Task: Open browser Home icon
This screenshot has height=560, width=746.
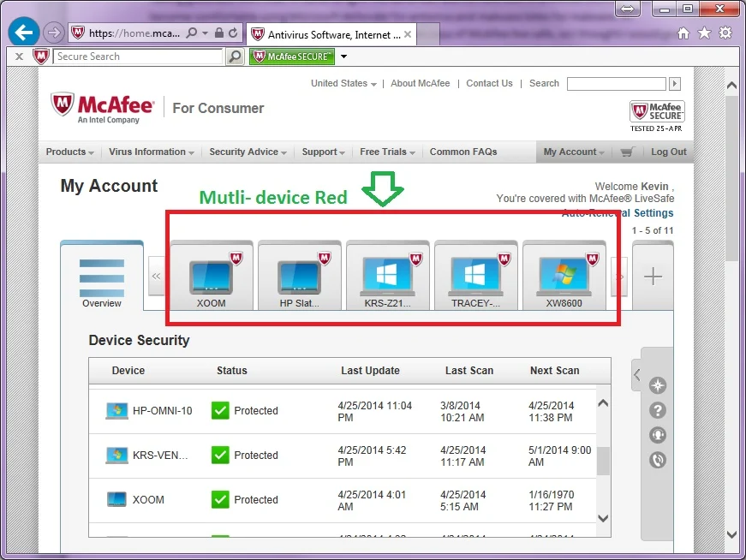Action: [x=683, y=33]
